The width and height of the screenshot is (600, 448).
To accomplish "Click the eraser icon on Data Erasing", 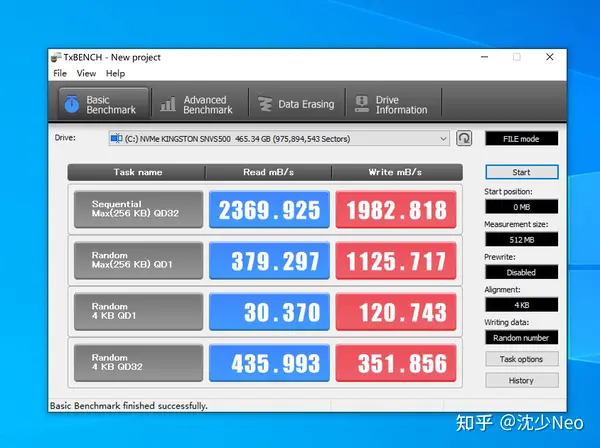I will tap(265, 104).
